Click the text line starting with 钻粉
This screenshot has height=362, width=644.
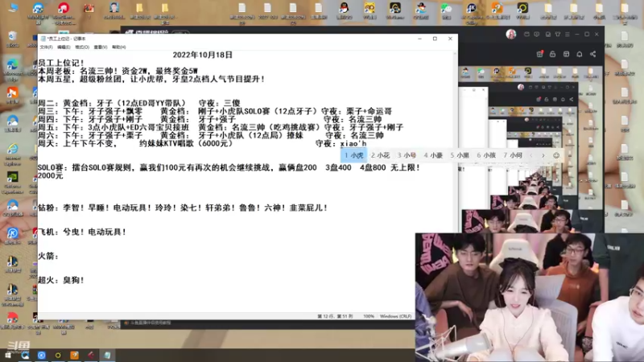tap(183, 208)
